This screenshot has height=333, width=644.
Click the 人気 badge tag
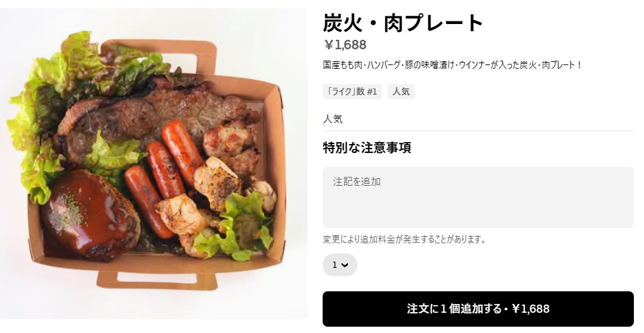[x=401, y=92]
